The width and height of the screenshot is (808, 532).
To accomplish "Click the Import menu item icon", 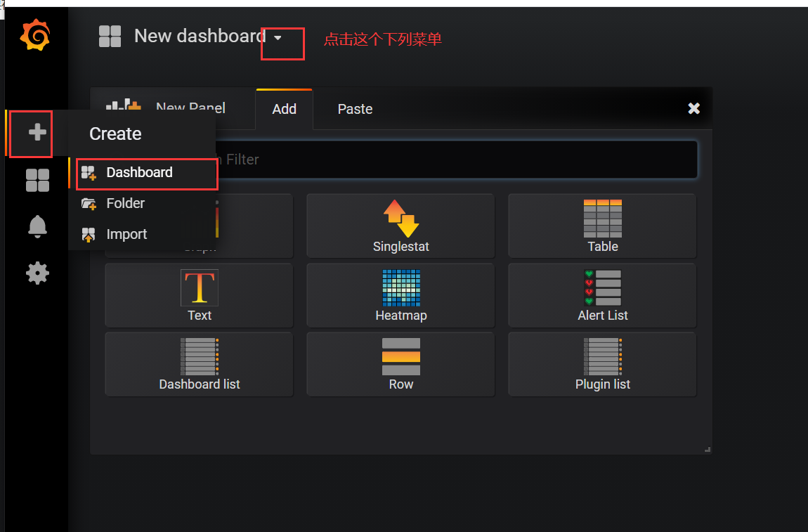I will (89, 235).
